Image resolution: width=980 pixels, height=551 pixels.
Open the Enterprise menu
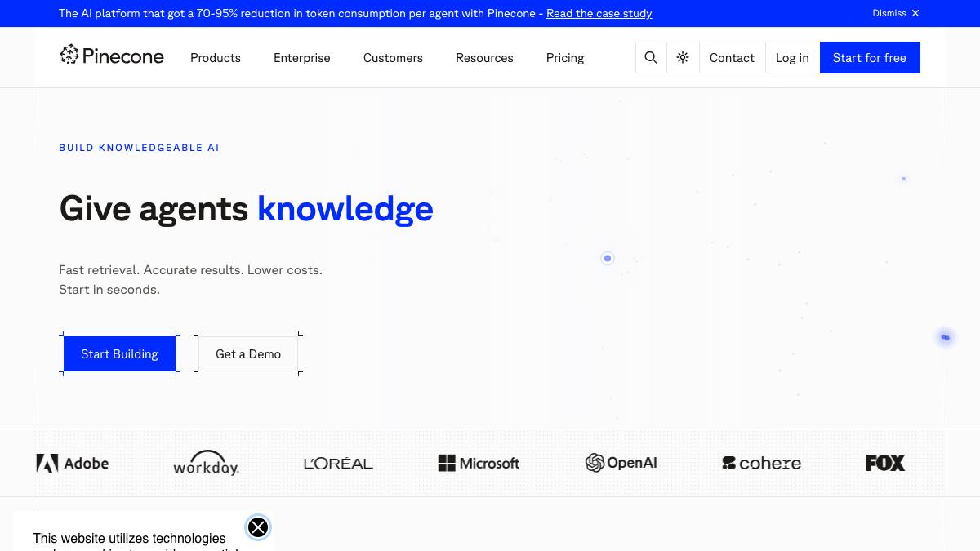tap(302, 58)
